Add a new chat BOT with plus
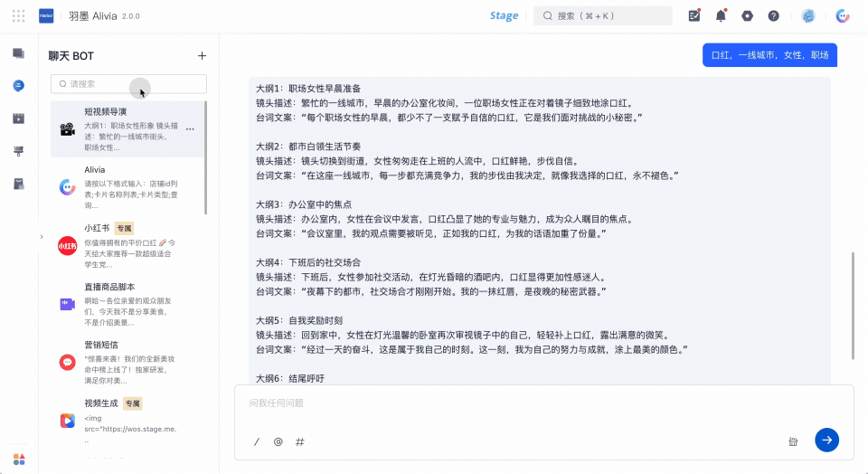Viewport: 868px width, 474px height. [202, 55]
